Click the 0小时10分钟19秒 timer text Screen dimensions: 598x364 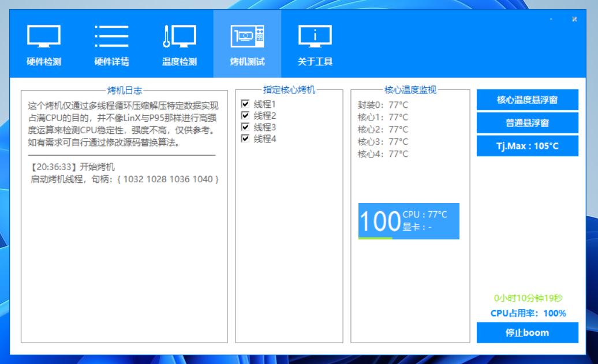(x=527, y=298)
